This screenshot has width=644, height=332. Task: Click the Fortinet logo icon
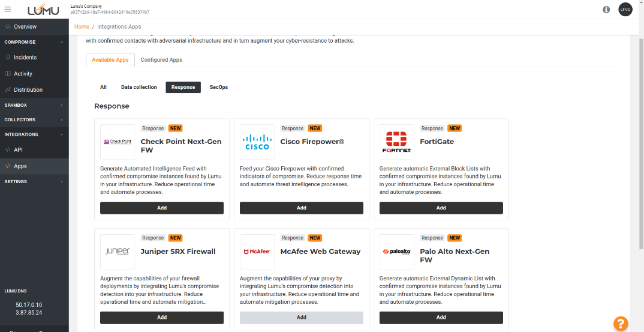pos(397,142)
